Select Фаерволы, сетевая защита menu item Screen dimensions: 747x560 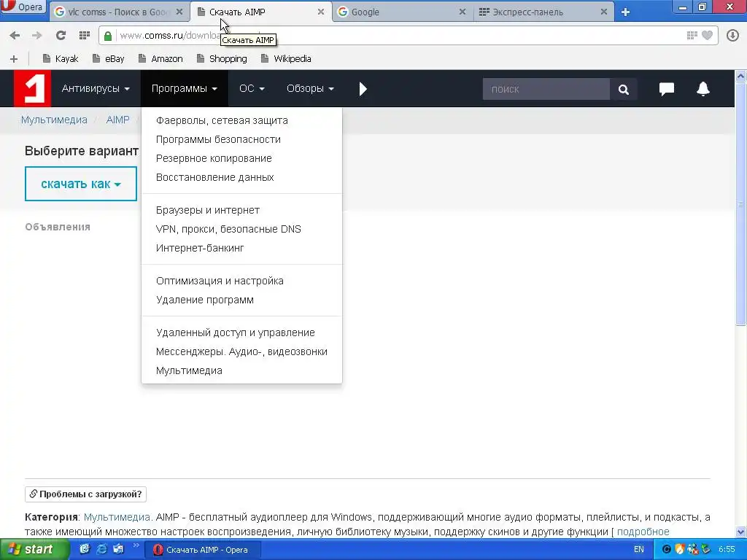[222, 120]
